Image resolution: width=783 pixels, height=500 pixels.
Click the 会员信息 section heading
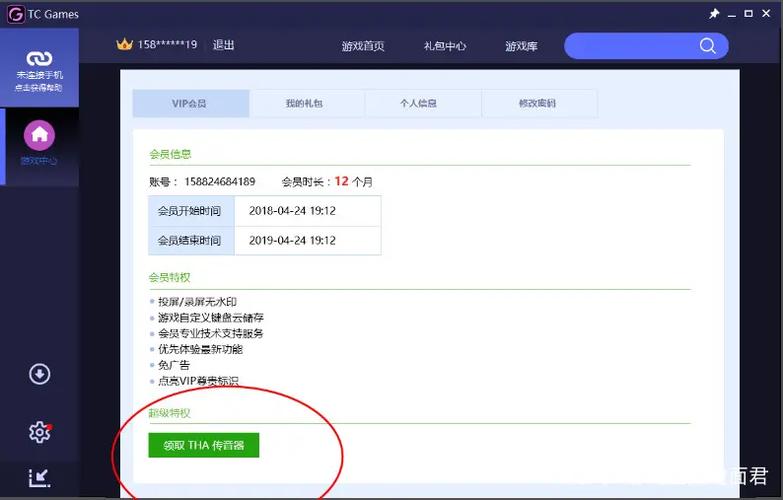[x=170, y=154]
